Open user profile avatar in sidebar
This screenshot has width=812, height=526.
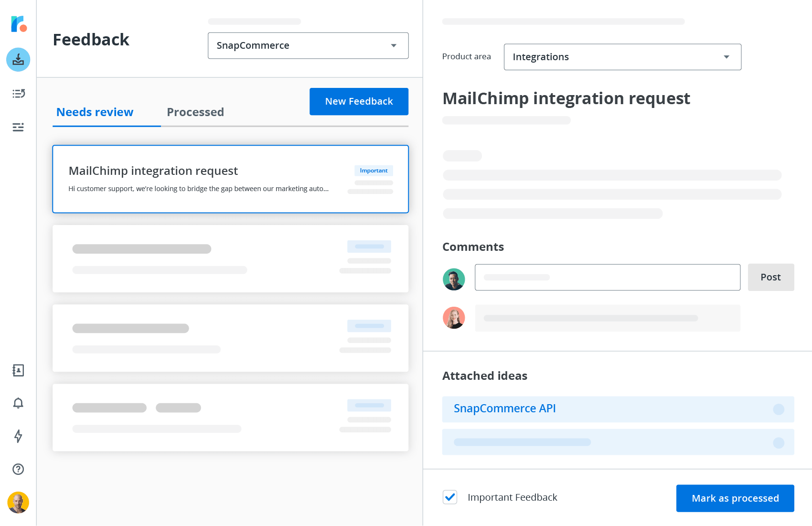18,503
